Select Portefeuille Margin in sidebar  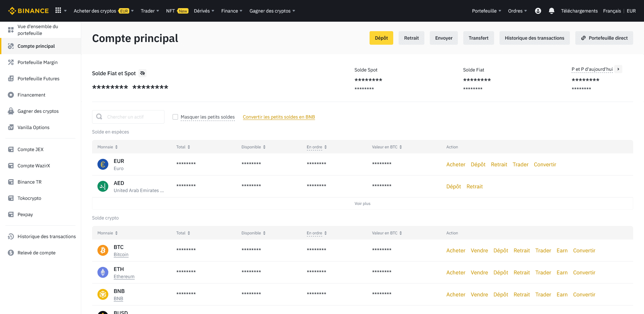tap(38, 62)
